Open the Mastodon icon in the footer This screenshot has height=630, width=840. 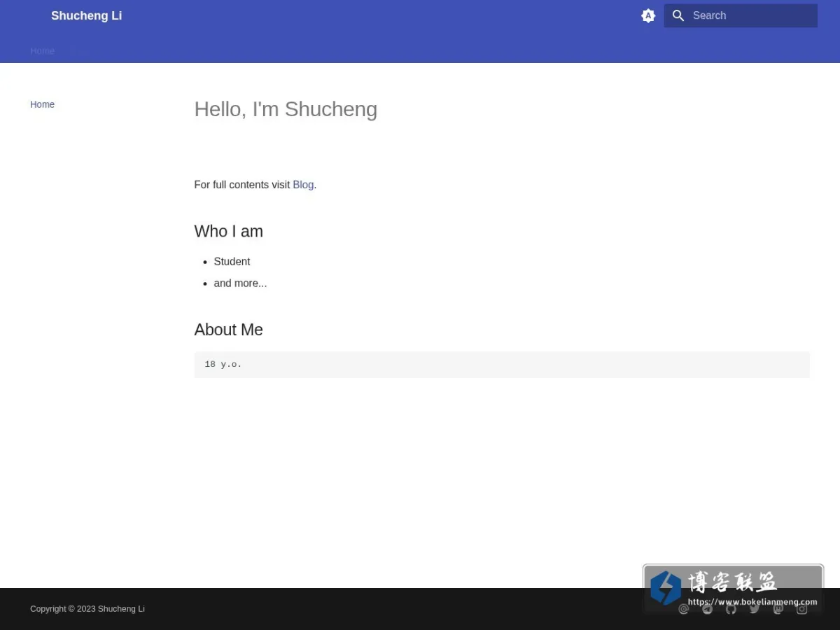778,609
